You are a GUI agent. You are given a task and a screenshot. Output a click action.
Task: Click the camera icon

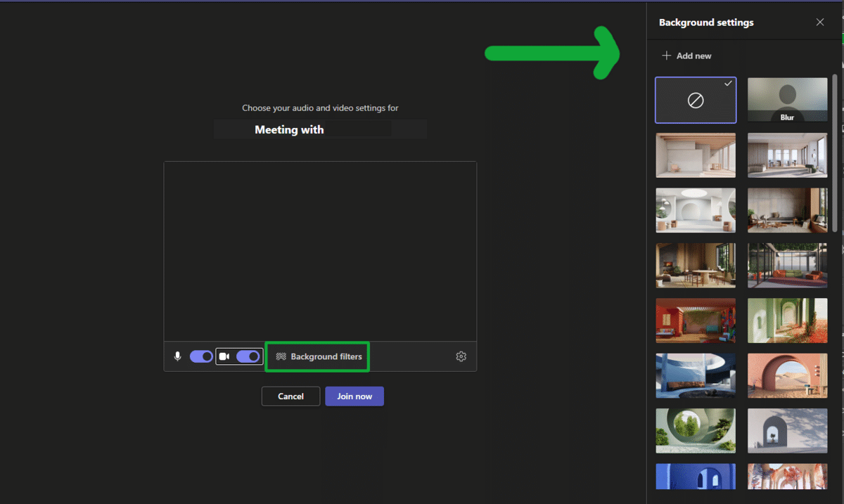tap(224, 356)
